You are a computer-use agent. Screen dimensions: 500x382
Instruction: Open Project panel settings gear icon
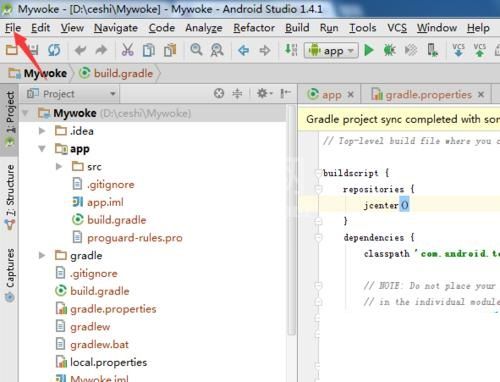click(264, 94)
